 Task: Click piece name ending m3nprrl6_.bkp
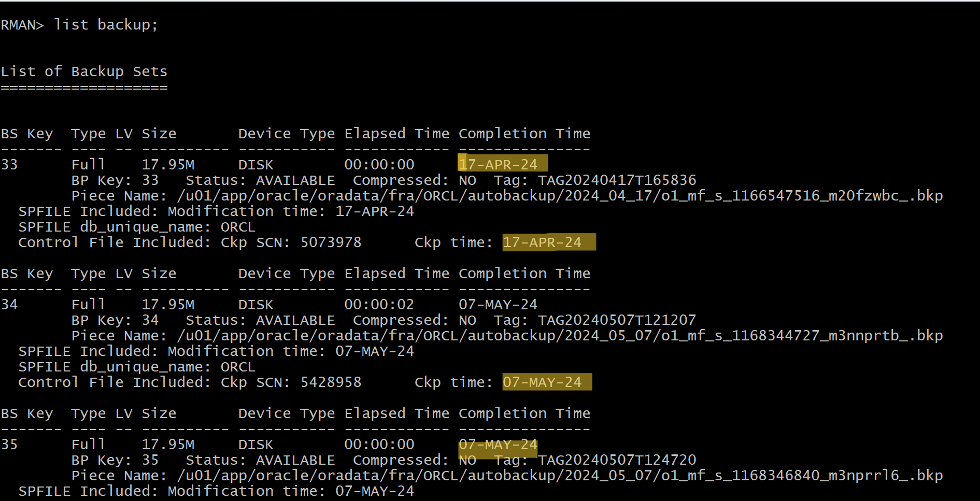point(560,476)
